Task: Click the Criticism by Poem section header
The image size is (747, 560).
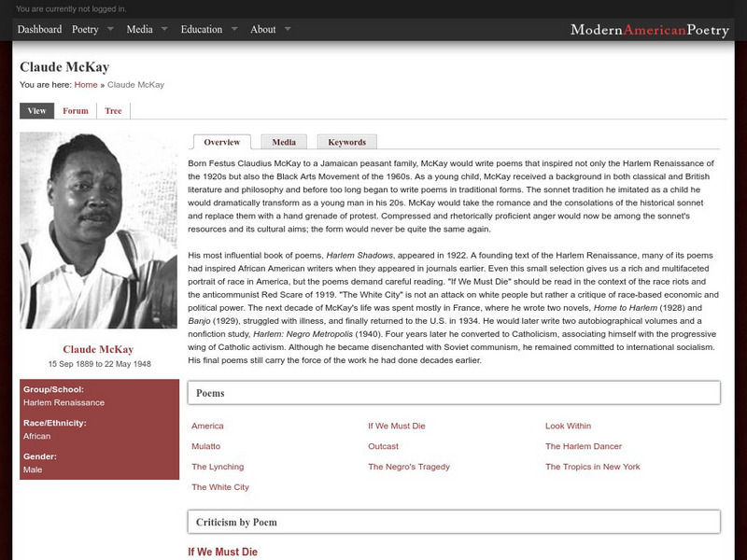Action: pyautogui.click(x=454, y=522)
